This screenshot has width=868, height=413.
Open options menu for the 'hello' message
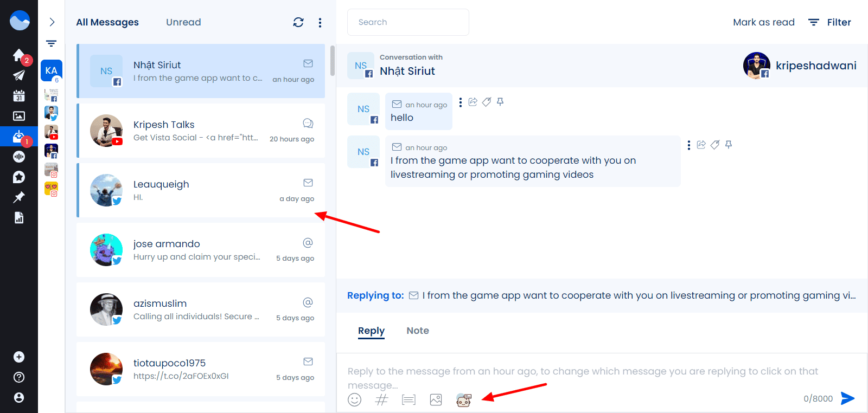[461, 102]
